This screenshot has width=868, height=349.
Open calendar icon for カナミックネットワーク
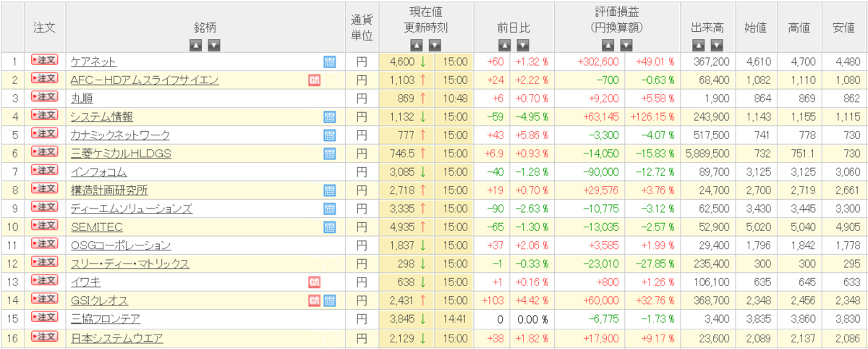330,135
